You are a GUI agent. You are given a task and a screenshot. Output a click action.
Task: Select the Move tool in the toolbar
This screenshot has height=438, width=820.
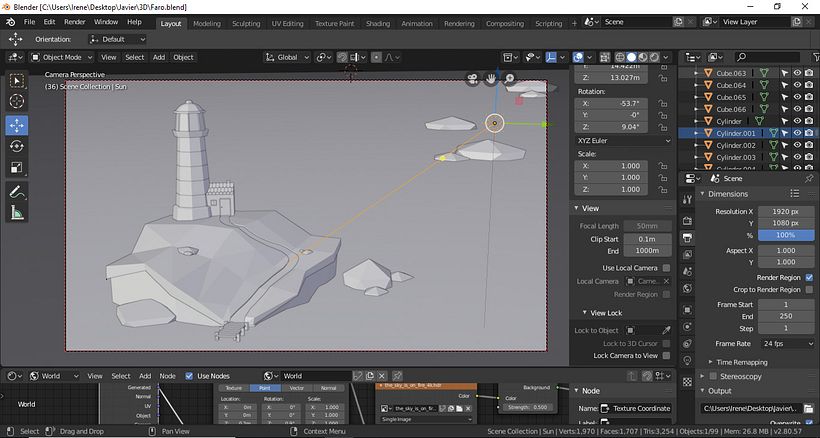tap(16, 125)
